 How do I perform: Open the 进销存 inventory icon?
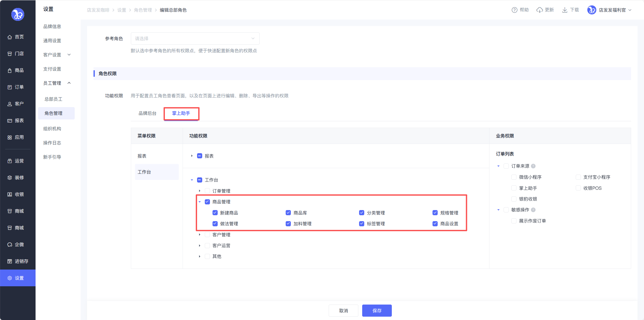pyautogui.click(x=10, y=262)
